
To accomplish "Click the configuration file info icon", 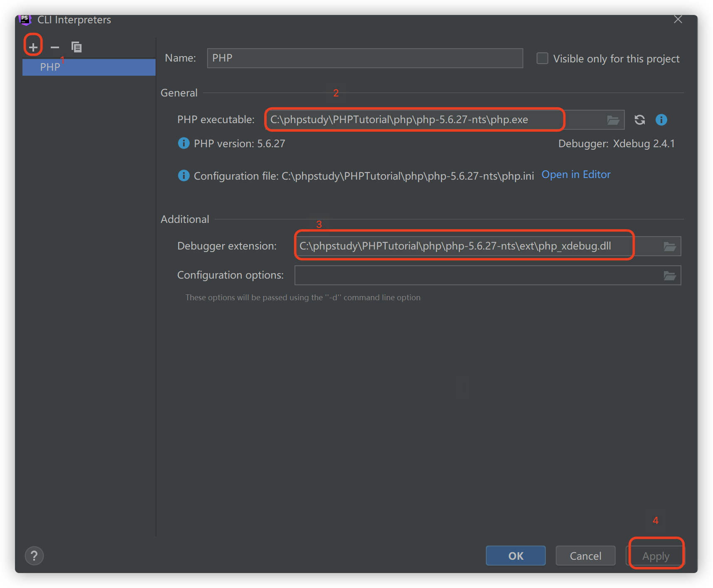I will coord(183,175).
